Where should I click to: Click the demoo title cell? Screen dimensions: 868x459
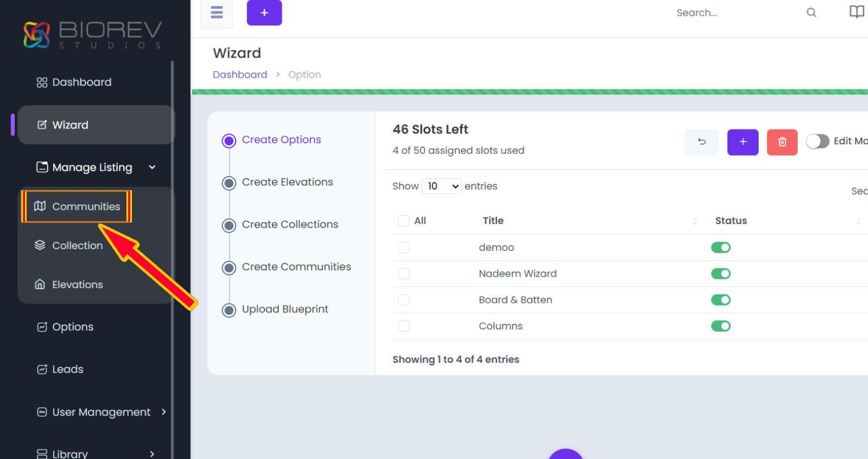[496, 247]
